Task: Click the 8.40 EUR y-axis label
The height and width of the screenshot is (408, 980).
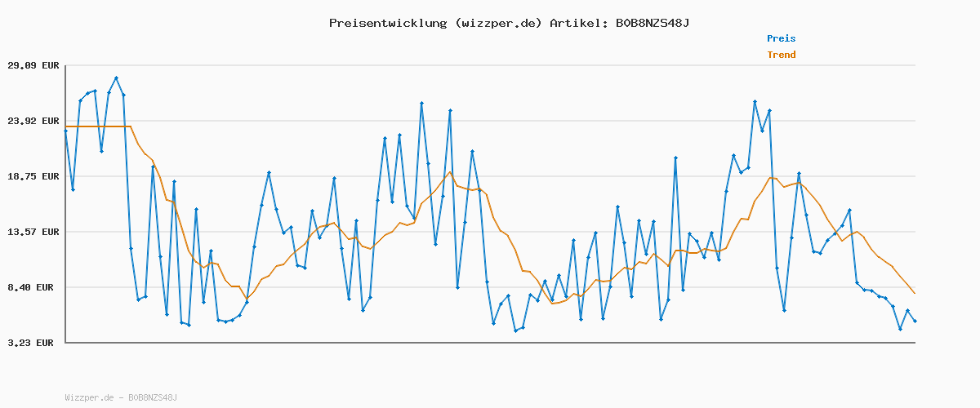Action: click(x=33, y=287)
